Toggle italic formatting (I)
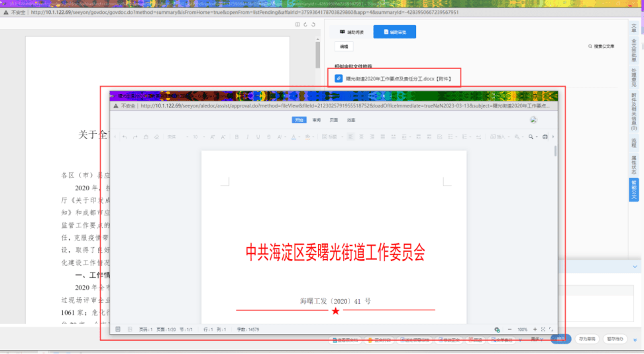The width and height of the screenshot is (644, 354). coord(247,137)
